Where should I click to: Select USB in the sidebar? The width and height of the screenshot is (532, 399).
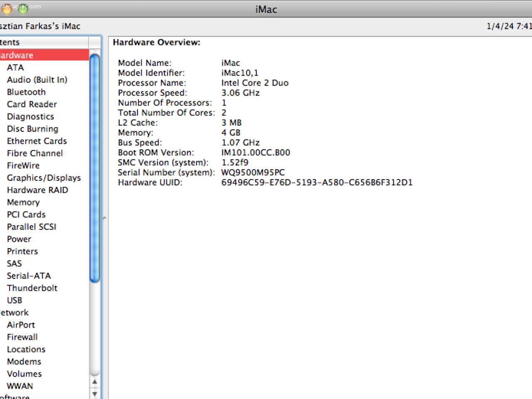coord(15,300)
